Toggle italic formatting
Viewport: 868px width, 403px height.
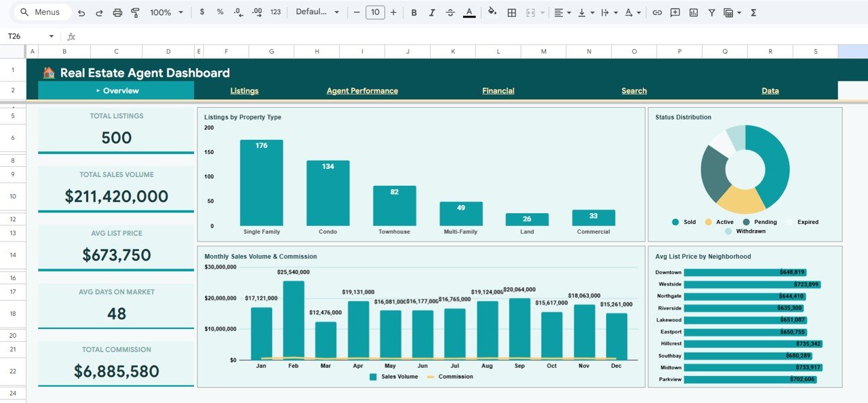(x=431, y=12)
